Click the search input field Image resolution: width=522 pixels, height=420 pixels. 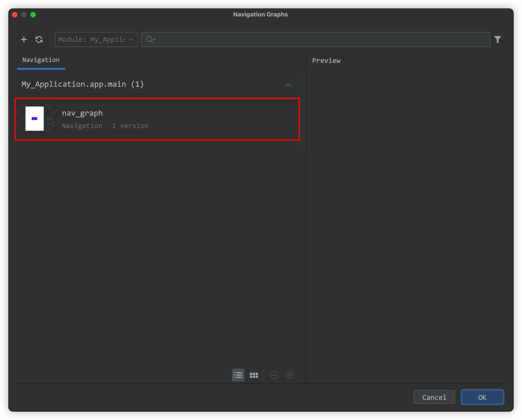315,39
